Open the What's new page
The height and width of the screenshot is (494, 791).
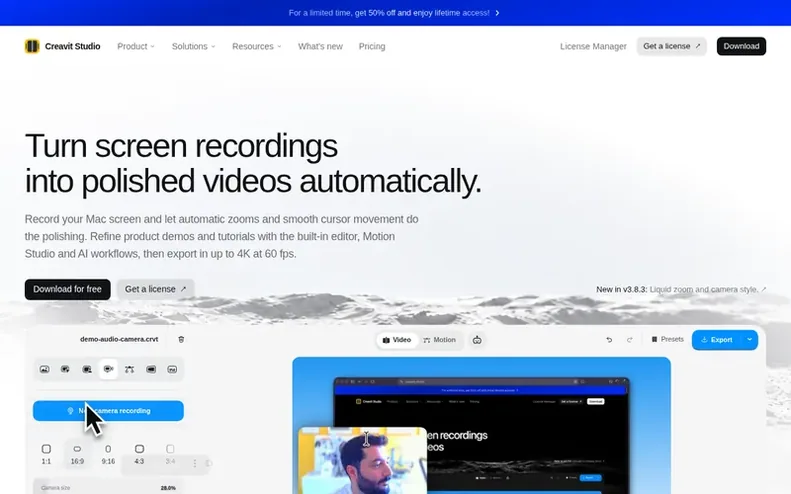coord(320,46)
